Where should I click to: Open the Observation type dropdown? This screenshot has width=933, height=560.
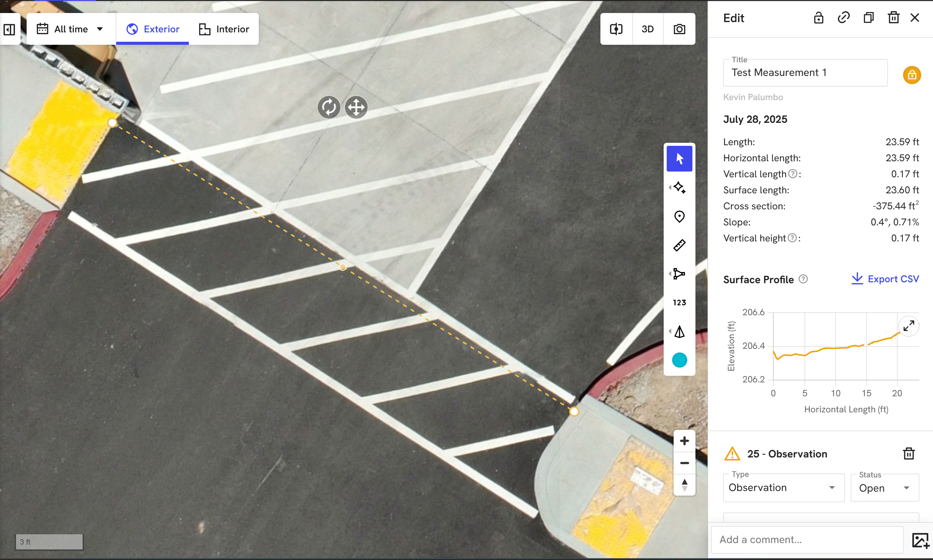[x=783, y=488]
